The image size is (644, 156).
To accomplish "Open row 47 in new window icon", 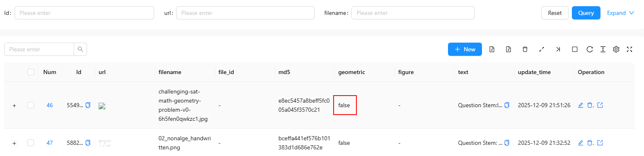I will (x=600, y=143).
